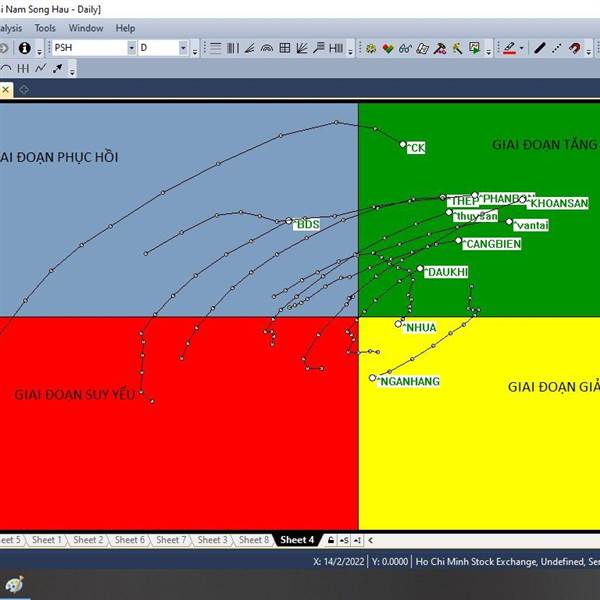The height and width of the screenshot is (600, 600).
Task: Select the zig-zag line tool
Action: tap(41, 68)
